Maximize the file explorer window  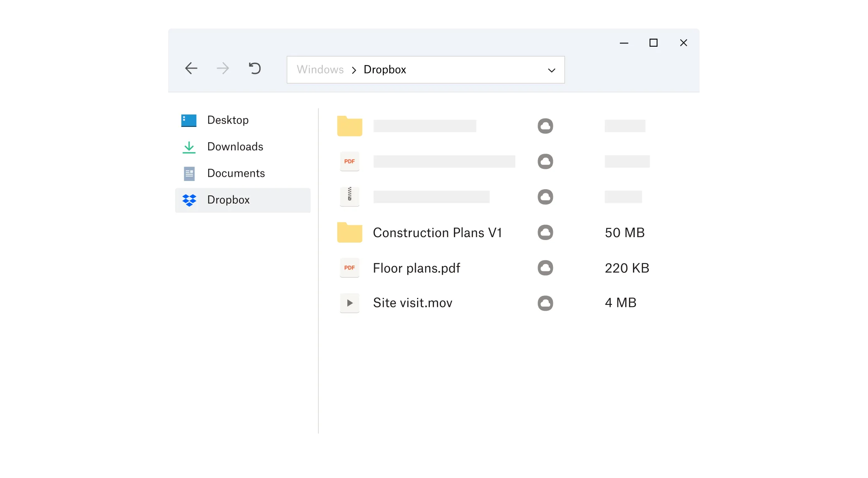coord(653,43)
